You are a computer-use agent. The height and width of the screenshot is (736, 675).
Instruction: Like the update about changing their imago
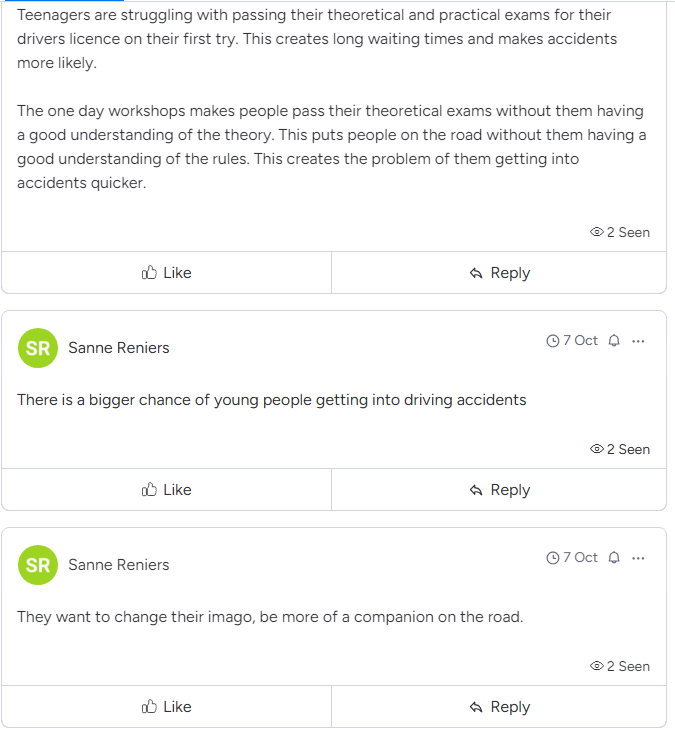[167, 707]
